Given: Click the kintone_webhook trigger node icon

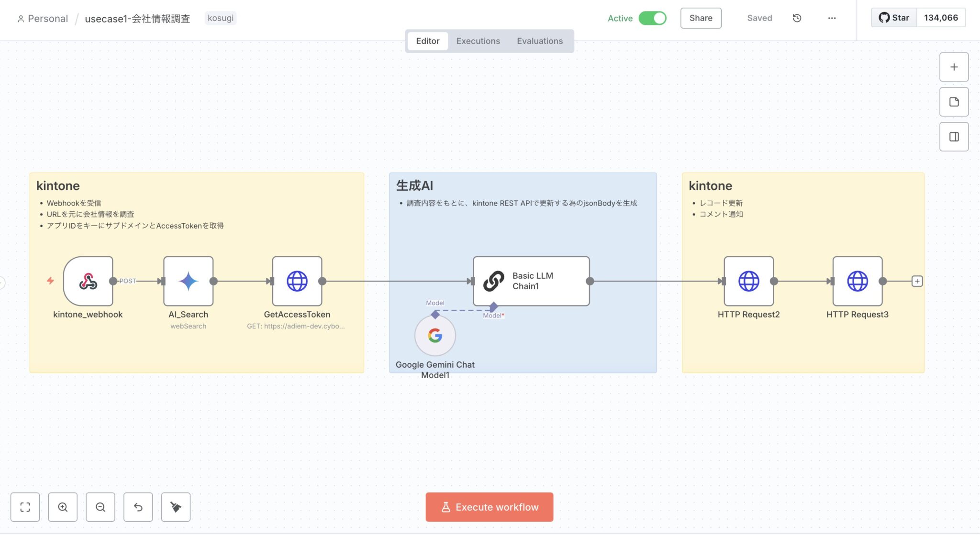Looking at the screenshot, I should (x=88, y=281).
